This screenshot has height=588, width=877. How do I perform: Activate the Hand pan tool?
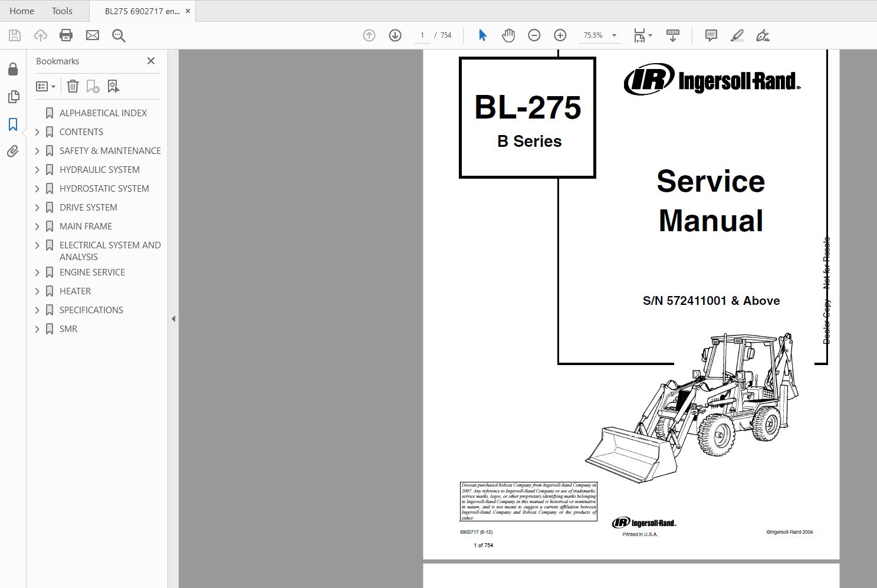pos(508,35)
